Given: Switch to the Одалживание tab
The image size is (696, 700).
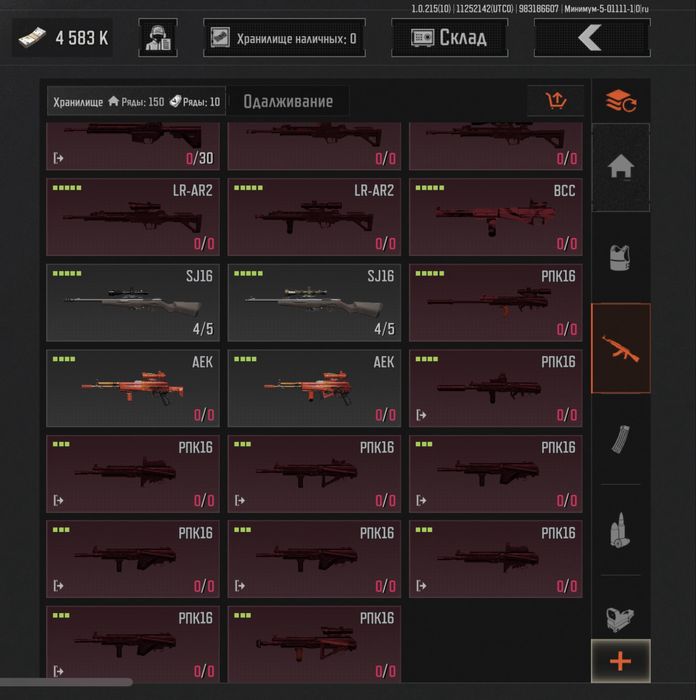Looking at the screenshot, I should coord(288,101).
